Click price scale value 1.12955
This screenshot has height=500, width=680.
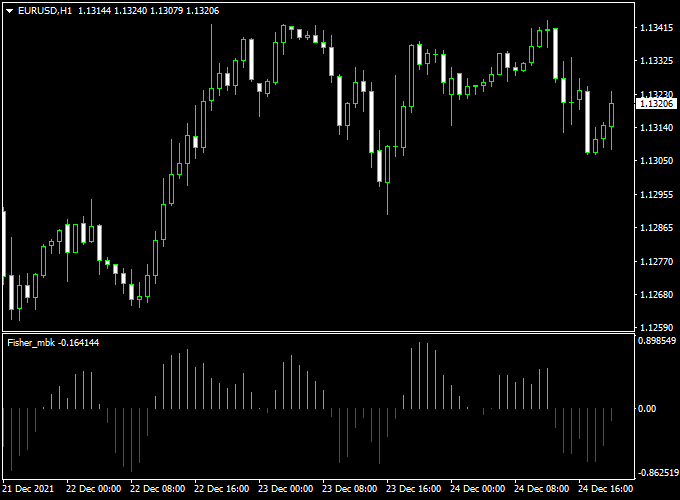657,194
